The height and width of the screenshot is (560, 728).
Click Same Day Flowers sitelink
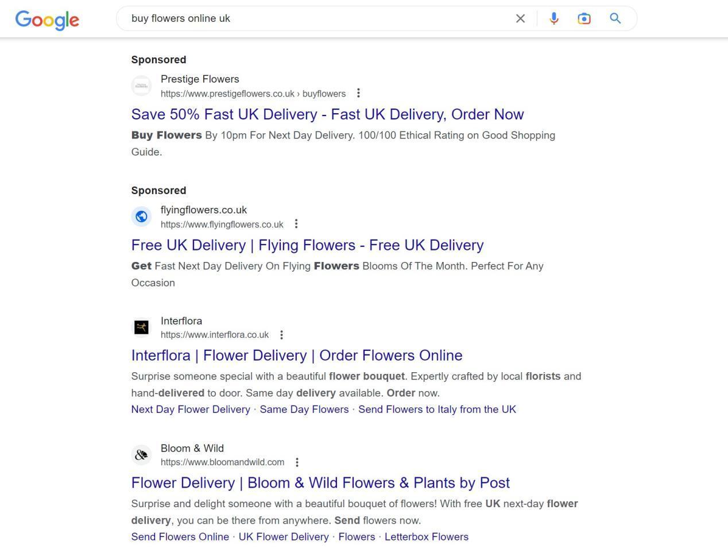[x=304, y=410]
